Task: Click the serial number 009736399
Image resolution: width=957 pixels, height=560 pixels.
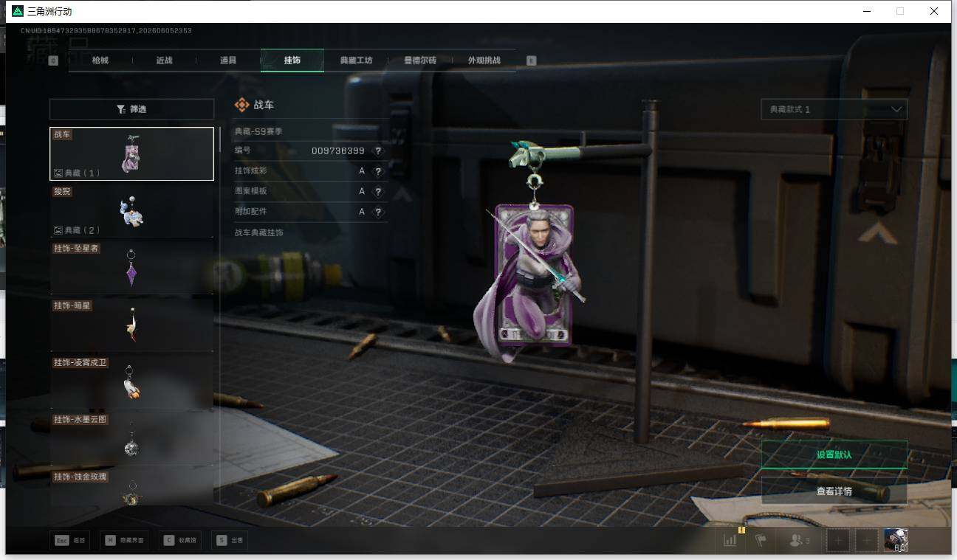Action: coord(337,151)
